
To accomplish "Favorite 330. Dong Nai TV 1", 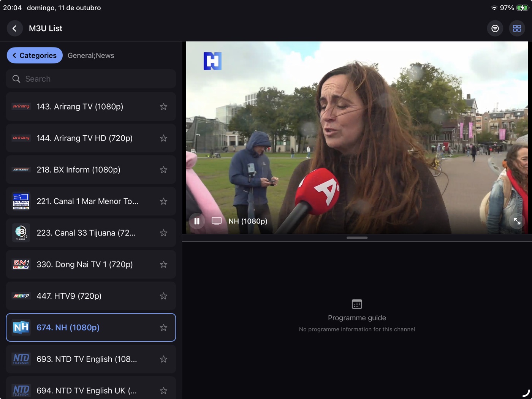I will pyautogui.click(x=163, y=264).
